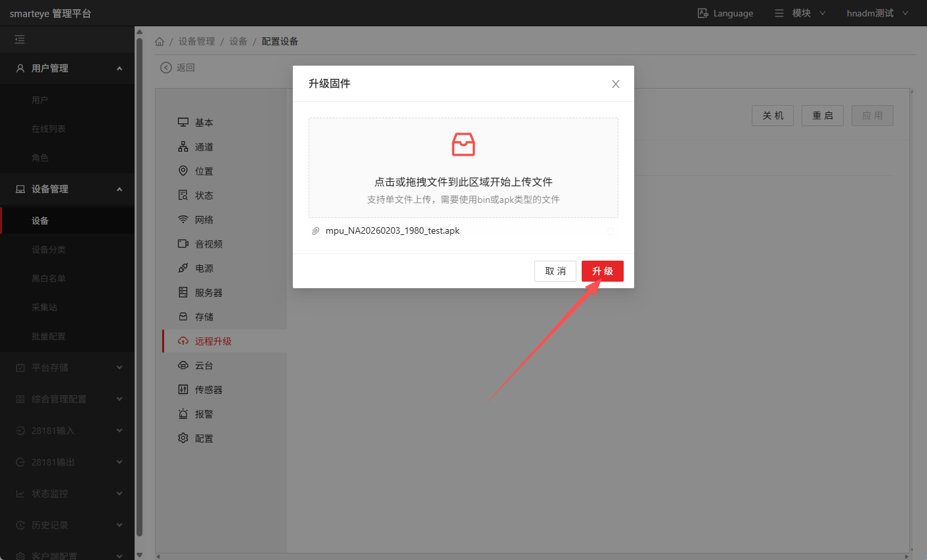
Task: Click the 重启 restart button
Action: click(822, 116)
